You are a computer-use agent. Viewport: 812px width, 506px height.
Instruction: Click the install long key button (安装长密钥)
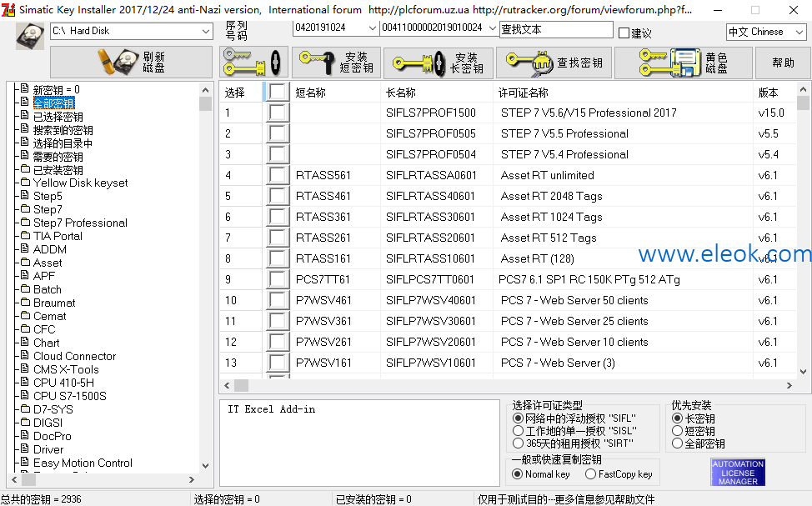[439, 63]
